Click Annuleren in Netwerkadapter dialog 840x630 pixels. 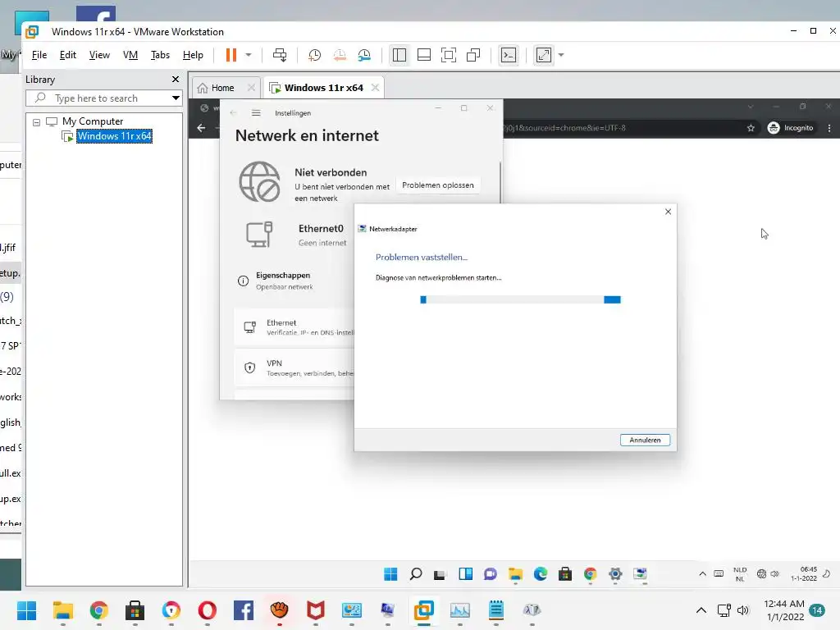click(645, 440)
